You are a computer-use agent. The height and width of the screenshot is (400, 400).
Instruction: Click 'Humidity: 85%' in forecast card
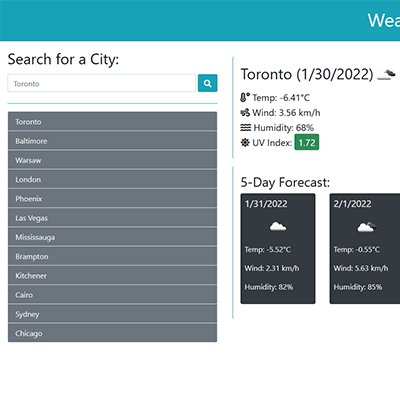coord(358,287)
